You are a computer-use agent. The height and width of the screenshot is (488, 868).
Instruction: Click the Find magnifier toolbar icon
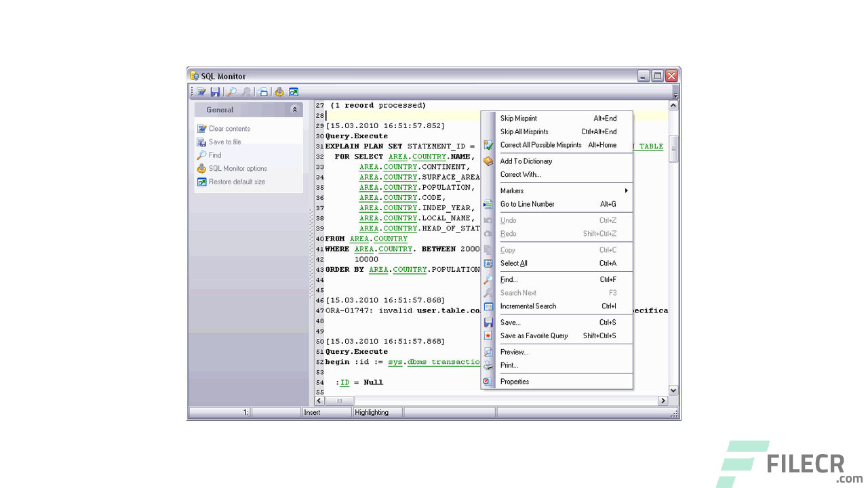tap(231, 92)
